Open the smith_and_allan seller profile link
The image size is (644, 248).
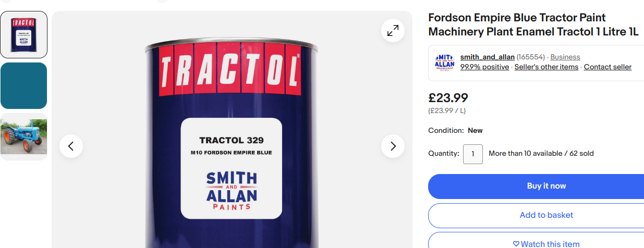[x=487, y=57]
